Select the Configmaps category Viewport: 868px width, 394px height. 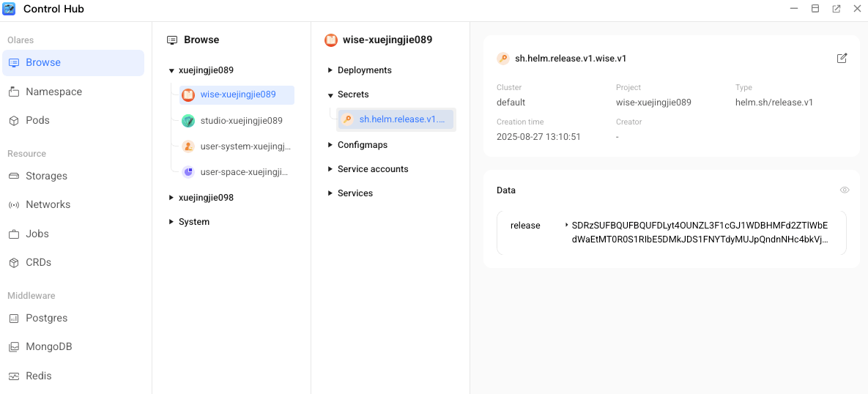point(362,145)
